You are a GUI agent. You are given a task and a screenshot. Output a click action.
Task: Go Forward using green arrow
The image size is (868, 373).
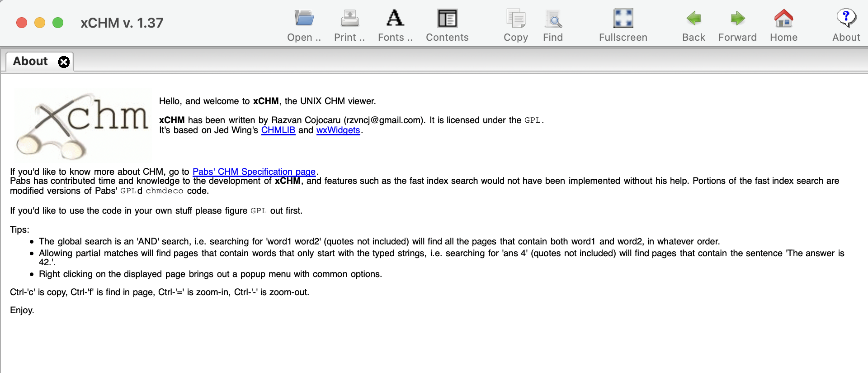[x=737, y=19]
